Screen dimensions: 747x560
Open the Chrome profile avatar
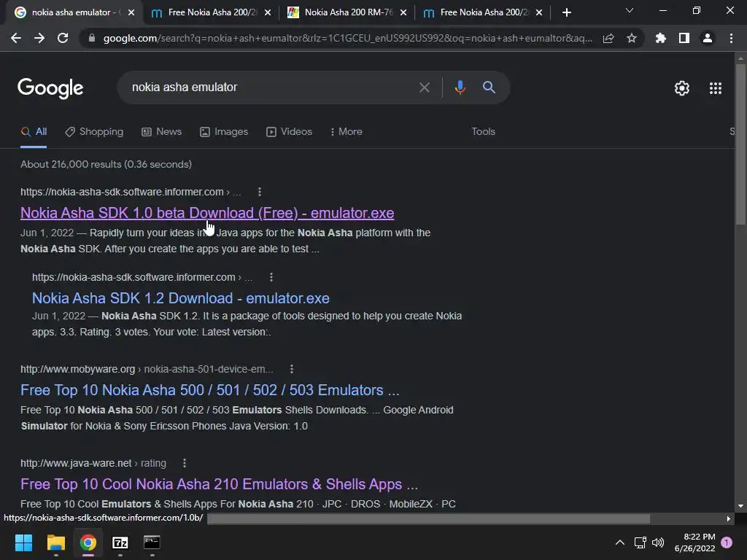tap(708, 38)
